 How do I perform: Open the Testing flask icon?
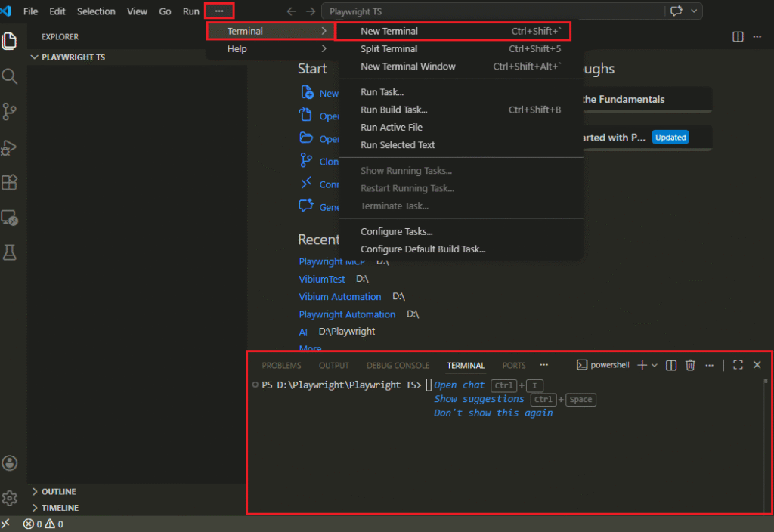[9, 252]
